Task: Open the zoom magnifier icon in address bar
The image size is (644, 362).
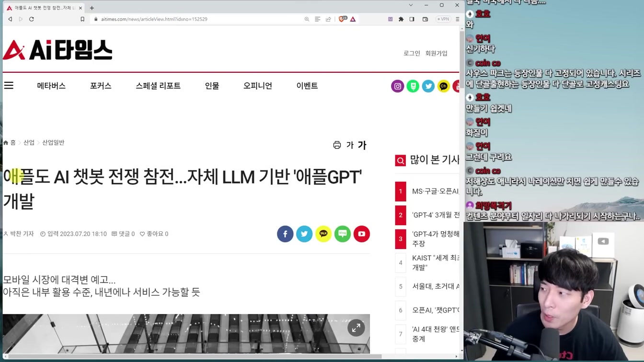Action: coord(307,19)
